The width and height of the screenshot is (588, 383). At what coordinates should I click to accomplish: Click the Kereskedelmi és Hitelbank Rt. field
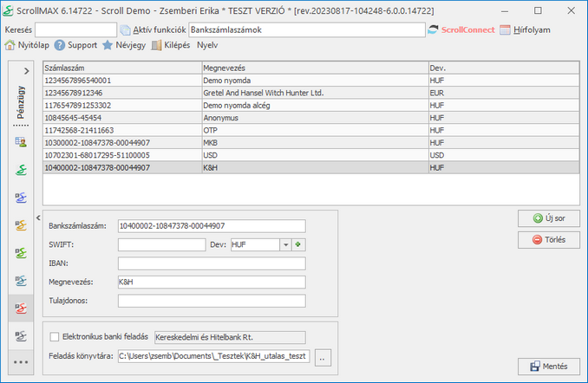click(x=230, y=337)
